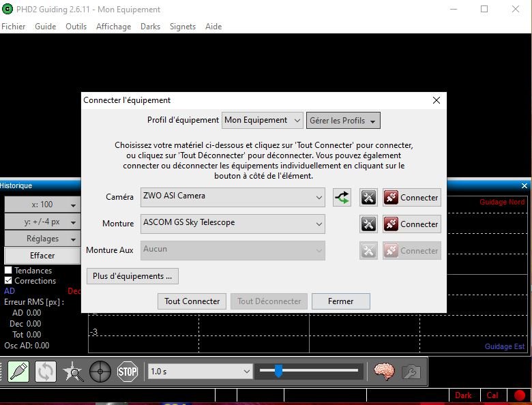Open the Fichier menu

point(13,27)
